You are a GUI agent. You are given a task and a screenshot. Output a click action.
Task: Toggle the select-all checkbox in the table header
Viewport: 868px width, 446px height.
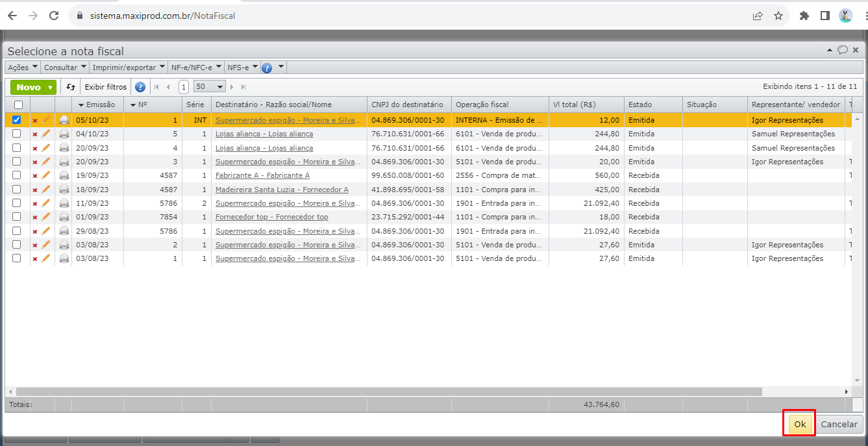coord(18,105)
